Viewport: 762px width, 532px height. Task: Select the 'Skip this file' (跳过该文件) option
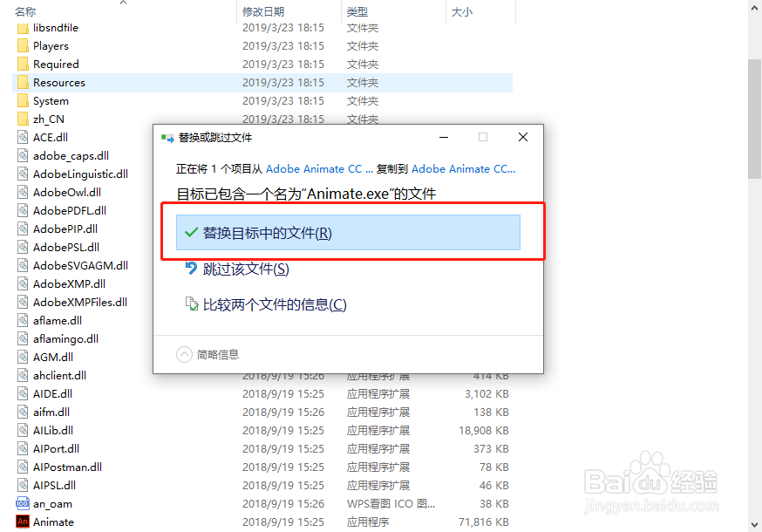pos(237,269)
